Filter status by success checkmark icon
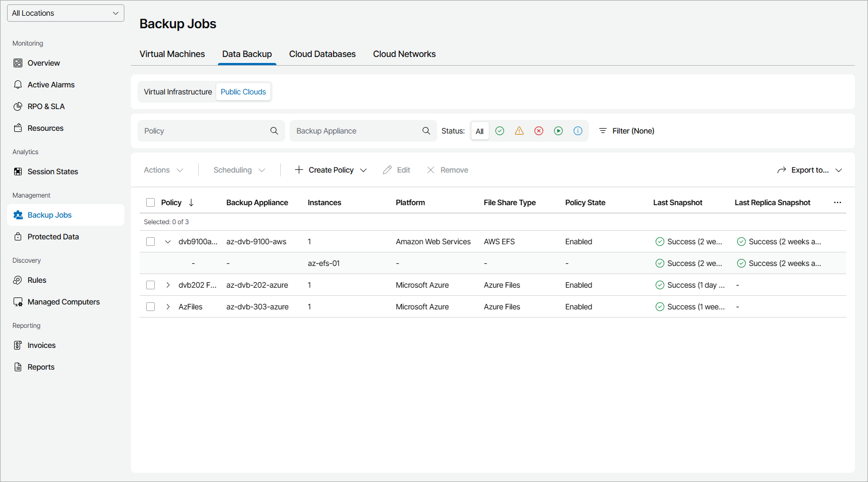Screen dimensions: 868x482 point(500,131)
